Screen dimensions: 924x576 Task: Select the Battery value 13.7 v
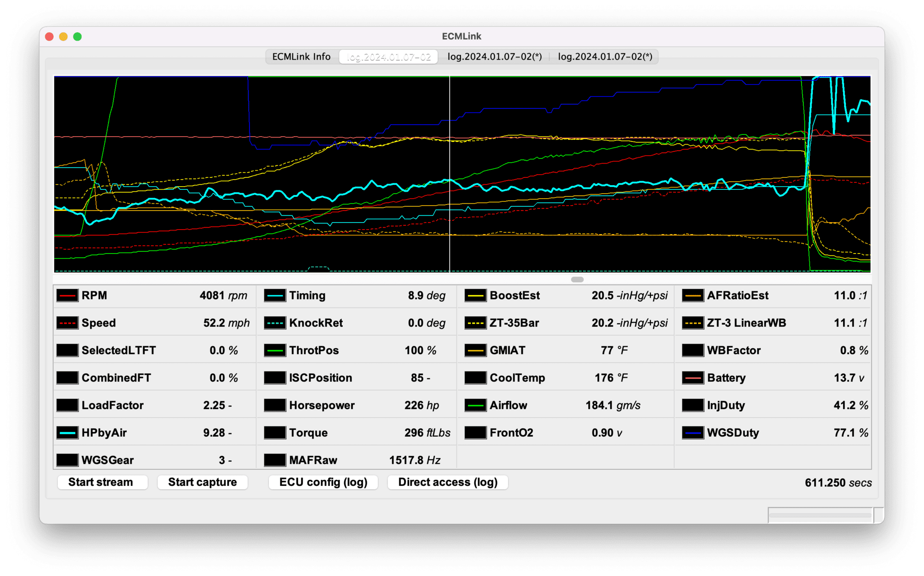point(849,378)
